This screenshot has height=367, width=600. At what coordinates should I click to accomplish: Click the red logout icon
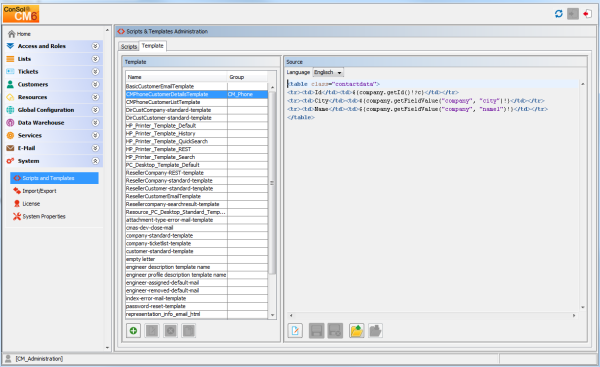coord(587,14)
